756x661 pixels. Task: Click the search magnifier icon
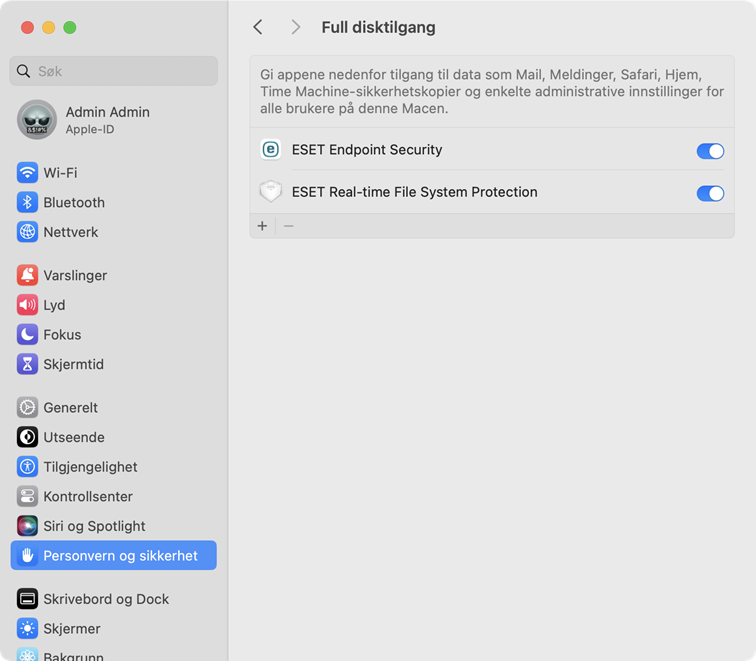click(23, 71)
